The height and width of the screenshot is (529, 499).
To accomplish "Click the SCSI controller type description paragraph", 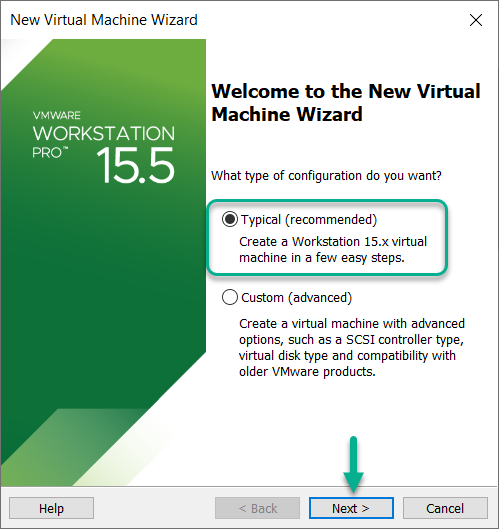I will (352, 347).
